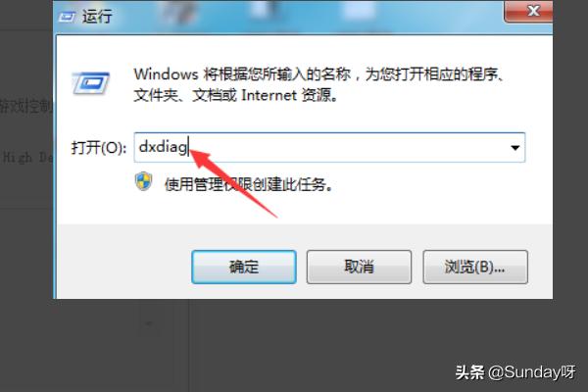Click the 使用管理权限创建此任务 text
The image size is (588, 392).
pos(249,184)
